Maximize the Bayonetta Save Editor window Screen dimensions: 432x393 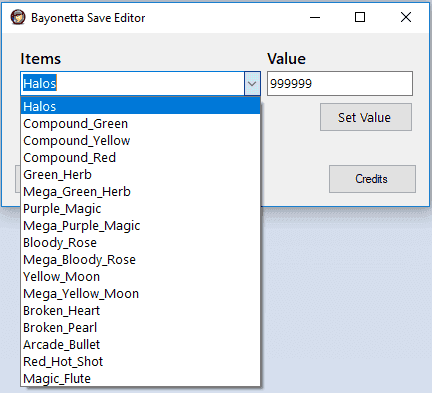pos(360,17)
